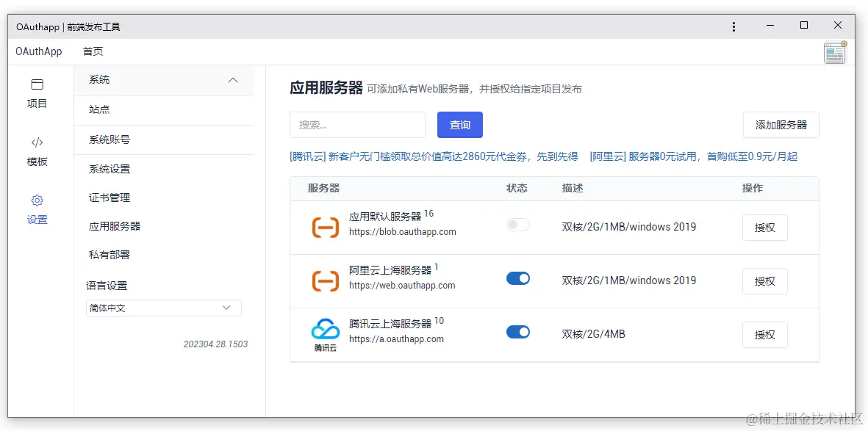Click the 描述 column header
This screenshot has width=868, height=431.
point(573,188)
